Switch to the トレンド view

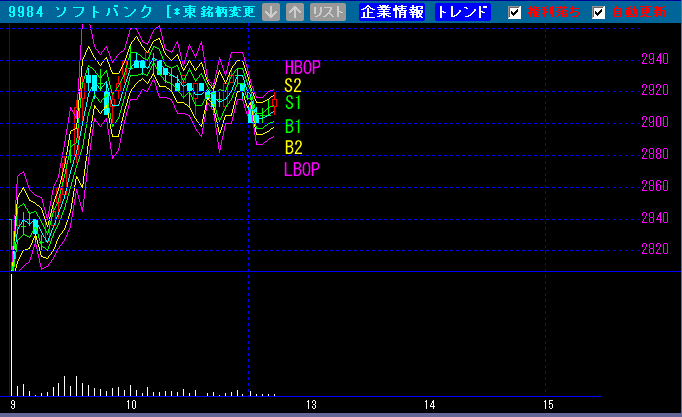(x=462, y=12)
